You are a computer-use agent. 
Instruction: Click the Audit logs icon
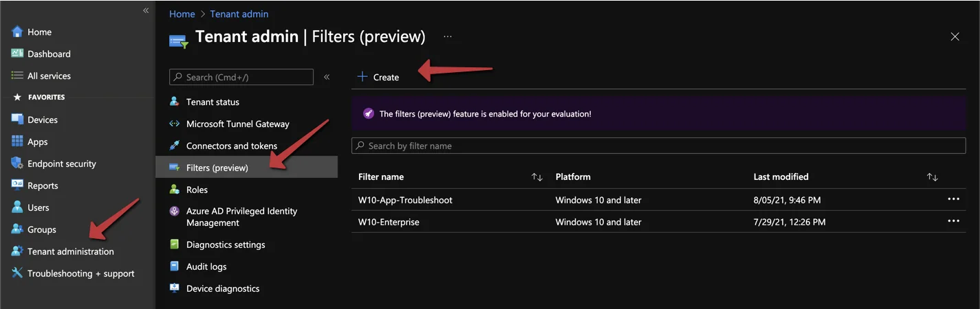click(x=175, y=266)
